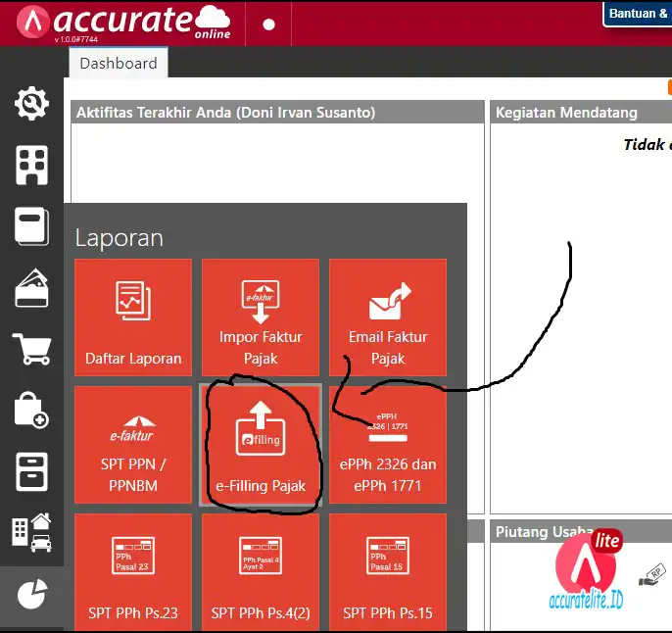Open the SPT PPh Ps.4(2) tile
The image size is (672, 633).
261,571
